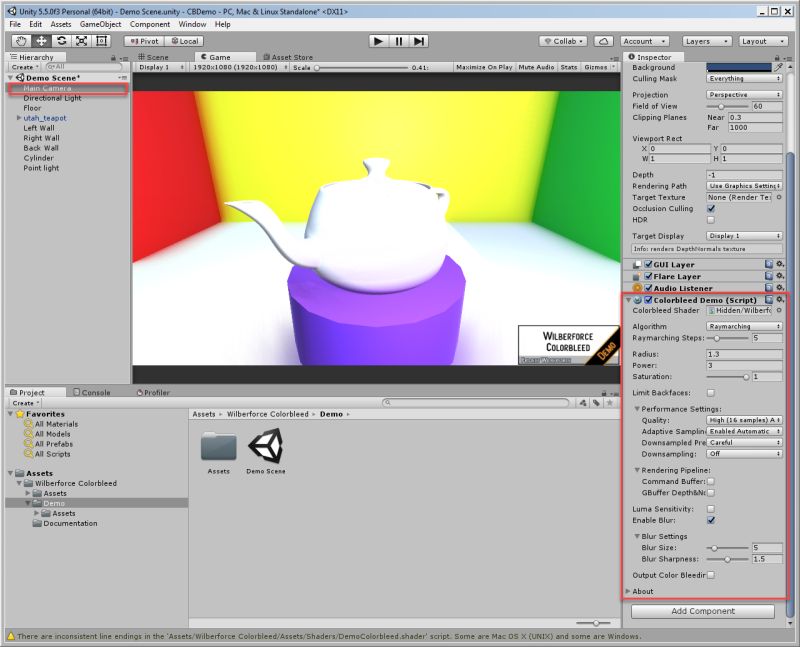Switch to the Console tab
This screenshot has width=800, height=647.
tap(92, 392)
